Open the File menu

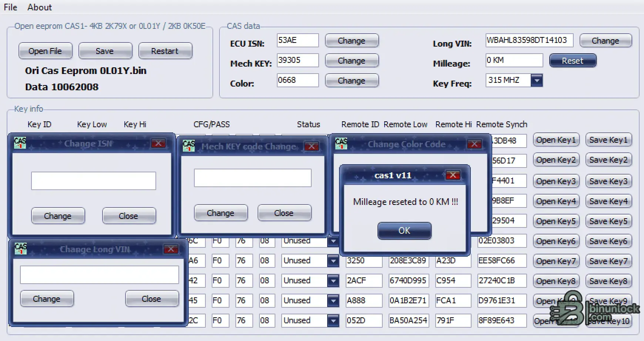click(10, 7)
